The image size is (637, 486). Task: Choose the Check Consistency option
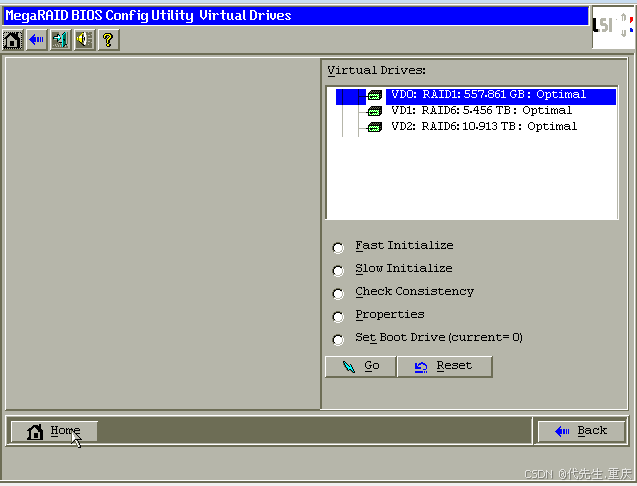click(x=338, y=293)
